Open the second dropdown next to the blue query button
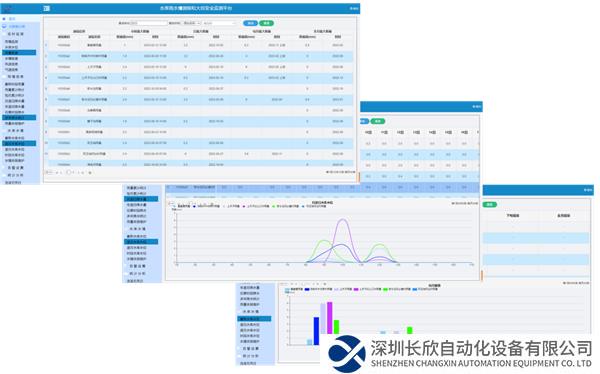Image resolution: width=600 pixels, height=374 pixels. pyautogui.click(x=220, y=23)
